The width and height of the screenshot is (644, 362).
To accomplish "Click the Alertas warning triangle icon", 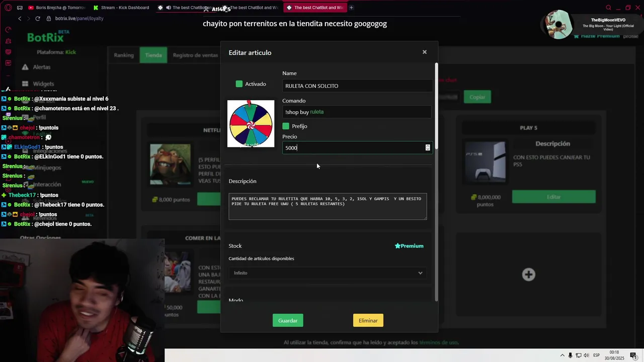I will click(x=25, y=67).
